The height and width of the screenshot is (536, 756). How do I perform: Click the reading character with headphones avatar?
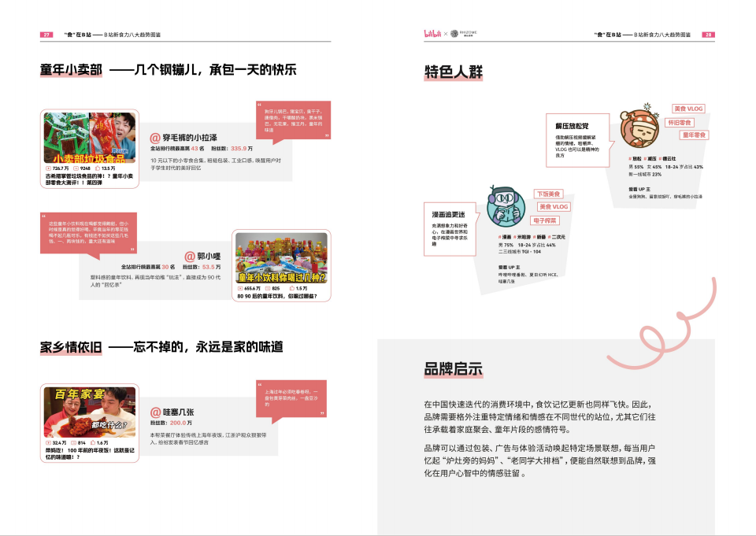tap(505, 205)
